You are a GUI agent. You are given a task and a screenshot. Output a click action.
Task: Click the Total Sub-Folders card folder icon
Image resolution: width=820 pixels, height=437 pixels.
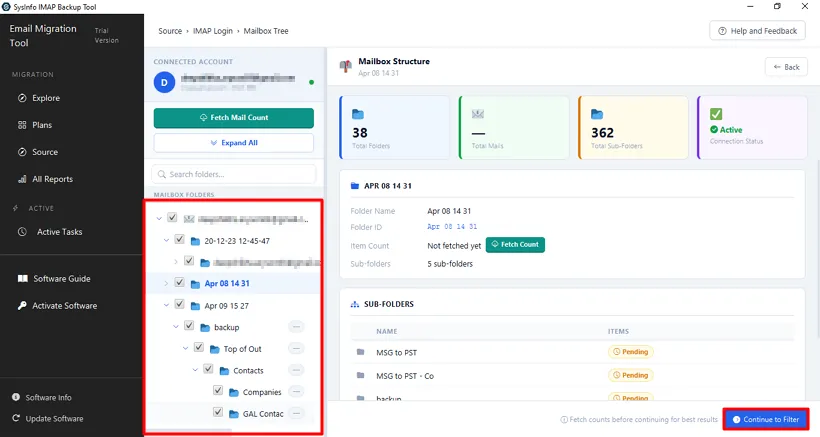tap(597, 114)
